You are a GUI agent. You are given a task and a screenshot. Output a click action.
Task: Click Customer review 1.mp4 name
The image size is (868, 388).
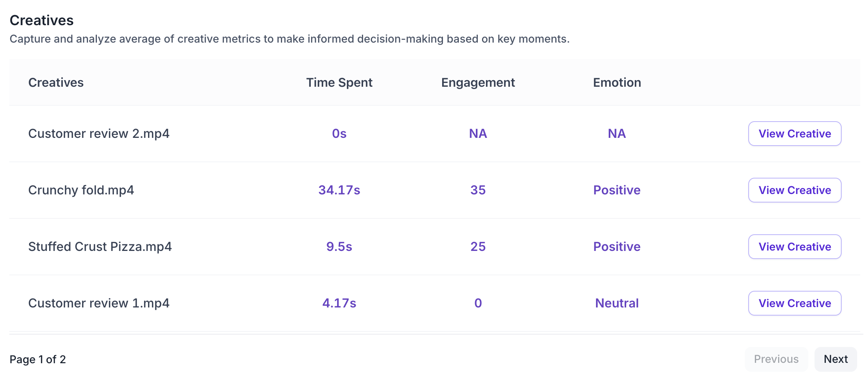click(99, 303)
